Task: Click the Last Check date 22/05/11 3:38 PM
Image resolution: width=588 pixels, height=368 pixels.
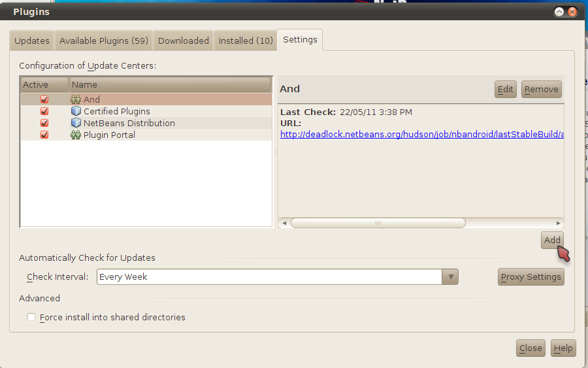Action: (376, 112)
